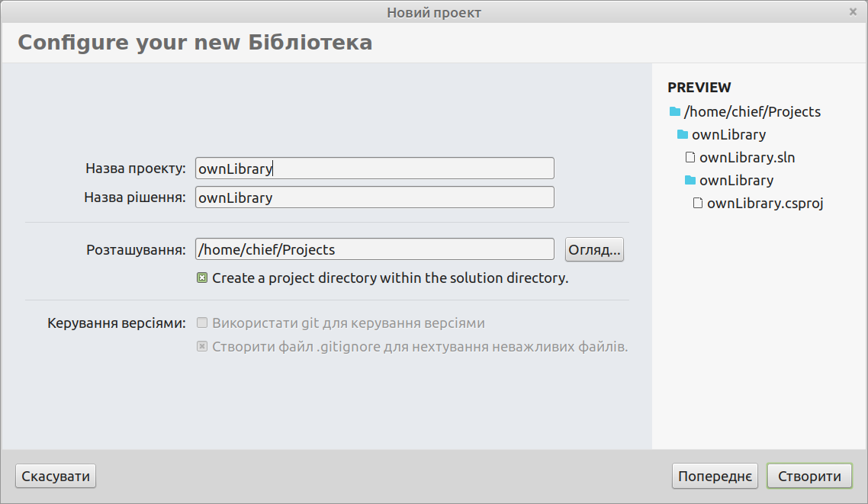The height and width of the screenshot is (504, 868).
Task: Click the nested ownLibrary folder icon in preview
Action: [690, 181]
